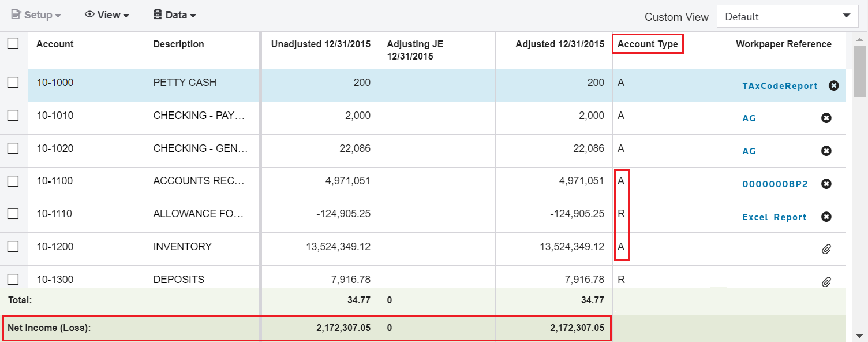Click the paperclip icon on the DEPOSITS row
Viewport: 868px width, 342px height.
point(826,281)
